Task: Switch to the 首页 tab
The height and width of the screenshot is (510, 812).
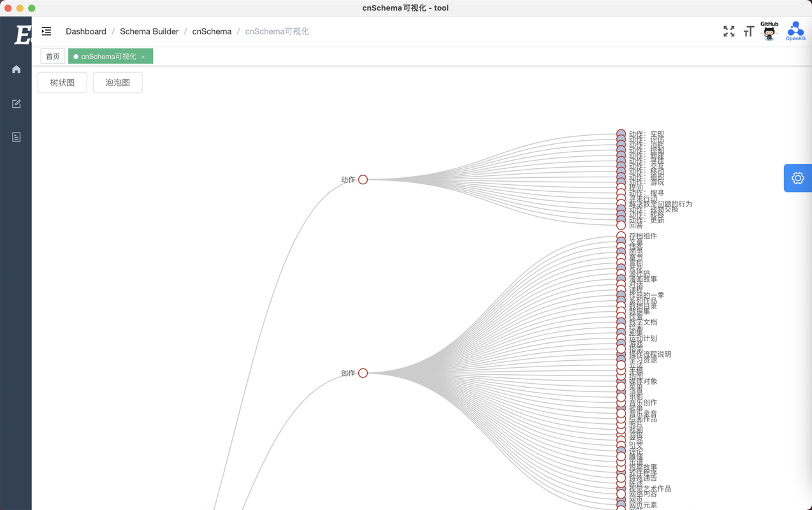Action: coord(53,57)
